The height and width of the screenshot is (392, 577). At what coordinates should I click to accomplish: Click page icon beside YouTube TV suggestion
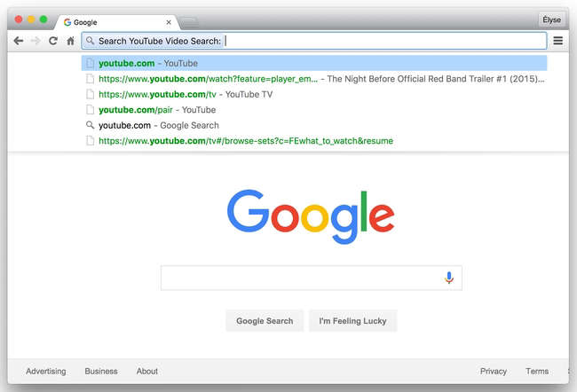tap(90, 94)
